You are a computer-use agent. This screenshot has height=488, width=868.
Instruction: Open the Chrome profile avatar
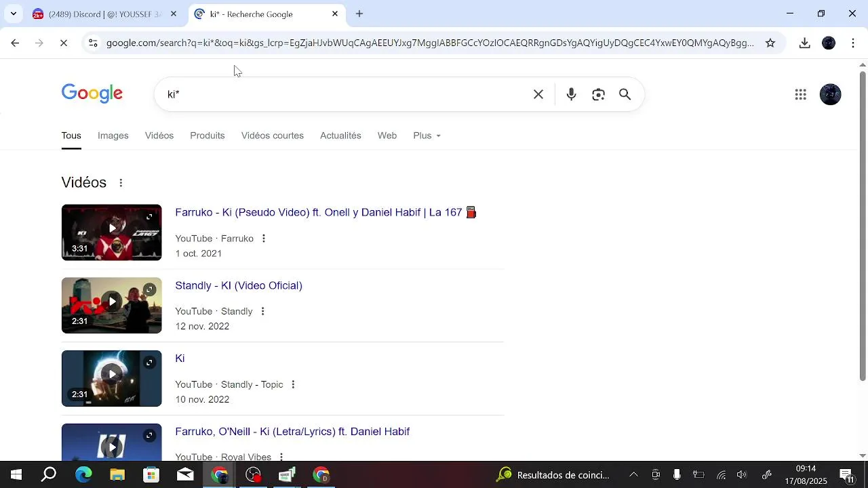pos(829,43)
